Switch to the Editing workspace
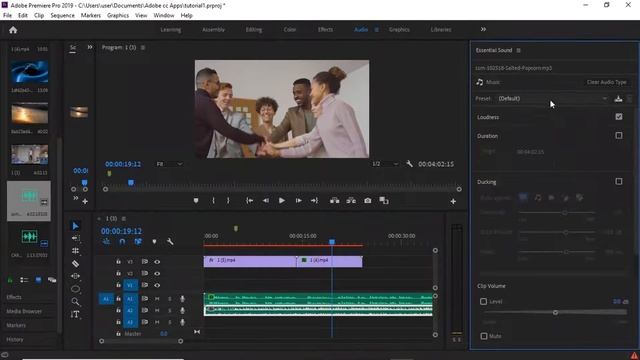Screen dimensions: 640x360 point(254,29)
